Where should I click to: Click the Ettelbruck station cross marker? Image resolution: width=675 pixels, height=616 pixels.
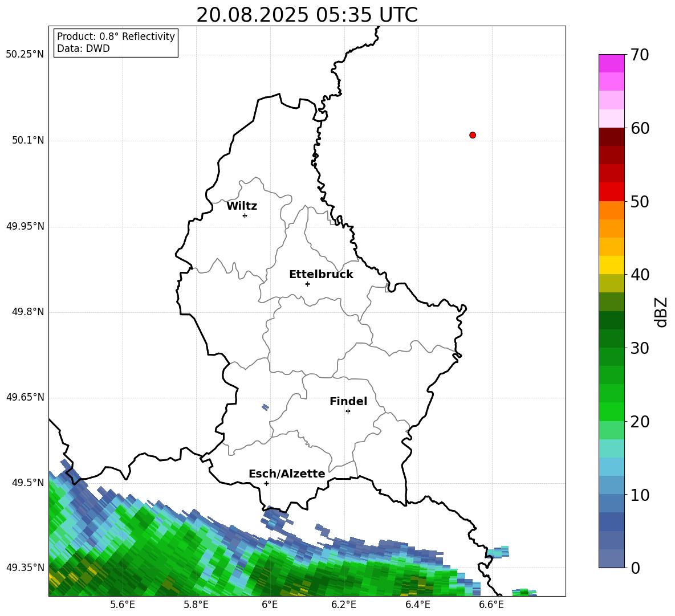tap(307, 284)
